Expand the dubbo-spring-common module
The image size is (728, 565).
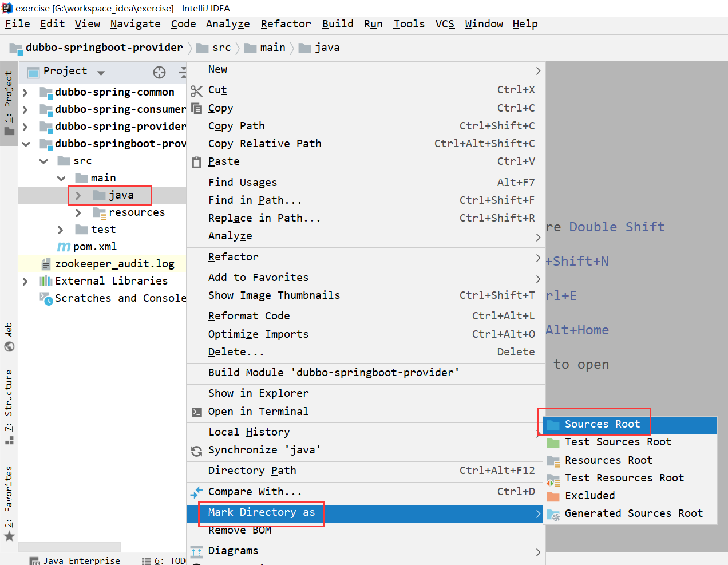pyautogui.click(x=25, y=92)
